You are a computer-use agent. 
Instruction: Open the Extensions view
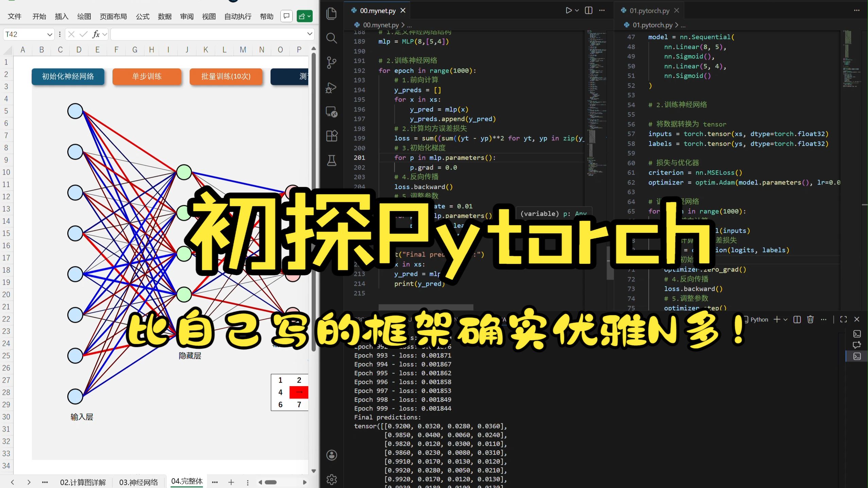tap(331, 136)
